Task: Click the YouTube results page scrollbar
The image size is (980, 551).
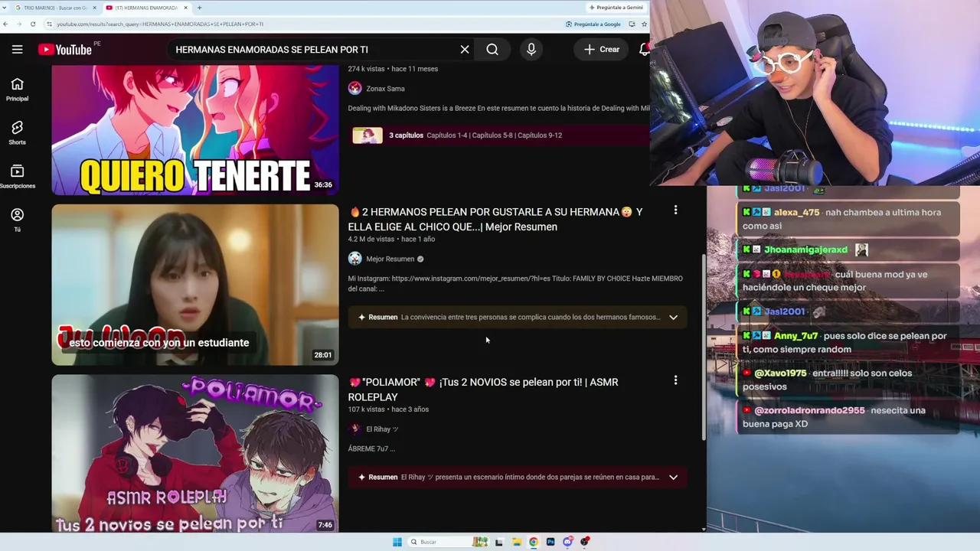Action: (x=704, y=347)
